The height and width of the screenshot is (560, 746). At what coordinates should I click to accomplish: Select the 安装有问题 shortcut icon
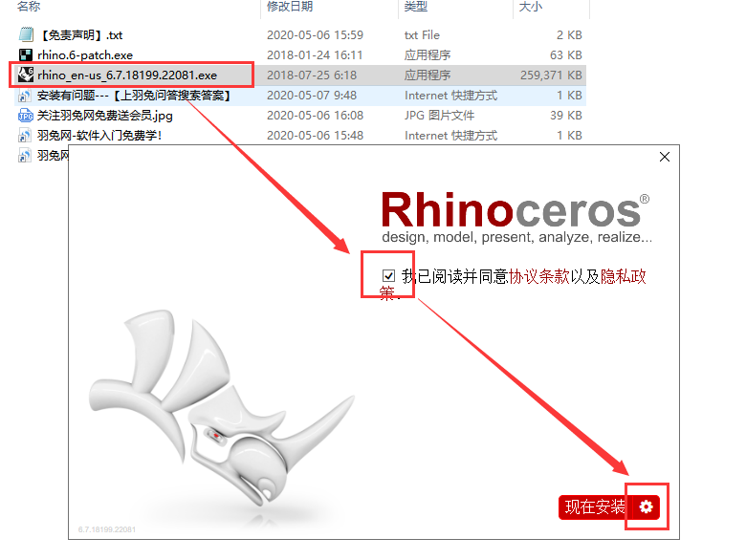(x=25, y=96)
